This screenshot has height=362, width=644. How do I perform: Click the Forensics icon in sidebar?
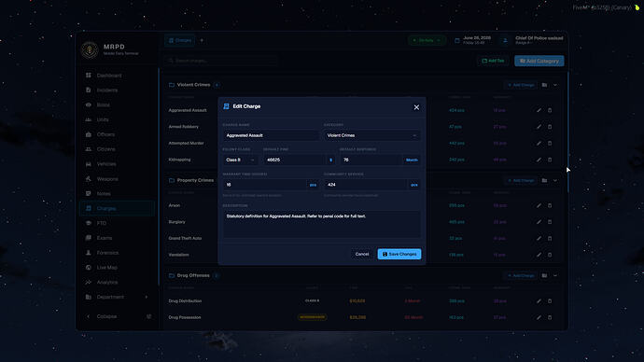[89, 253]
